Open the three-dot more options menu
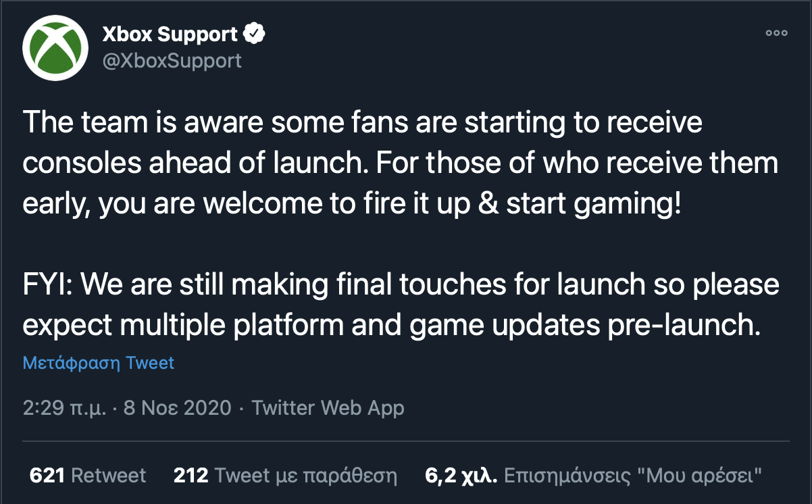 (776, 32)
